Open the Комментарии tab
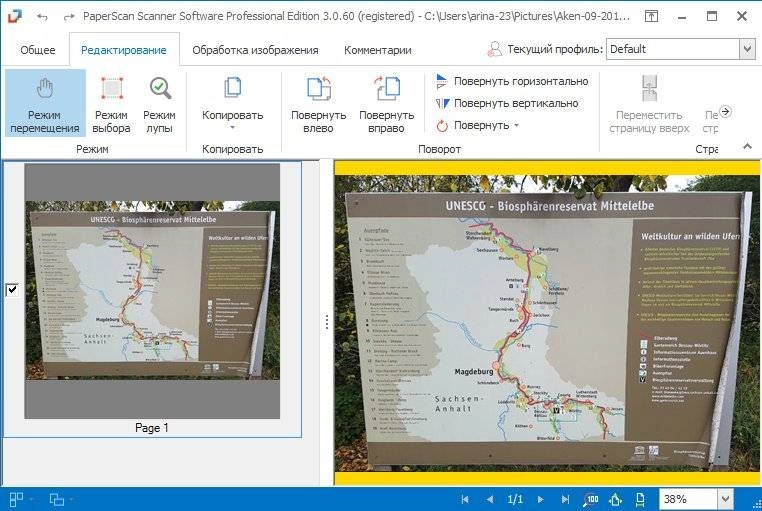This screenshot has width=762, height=511. pos(378,50)
